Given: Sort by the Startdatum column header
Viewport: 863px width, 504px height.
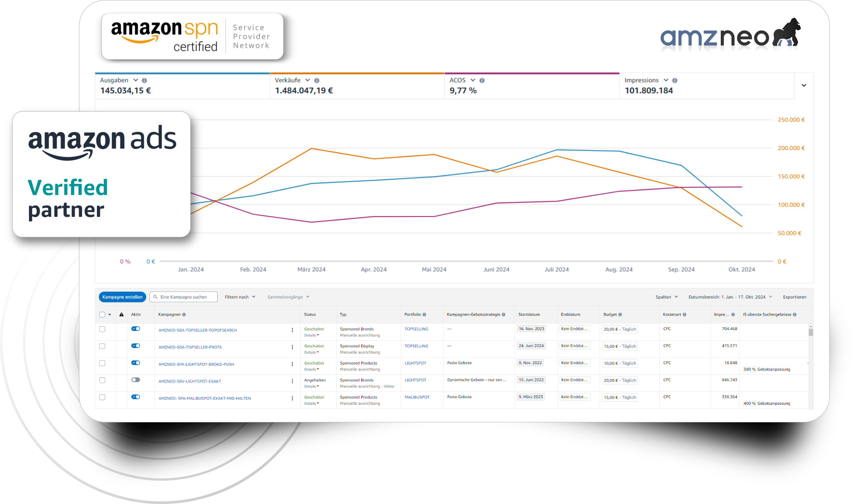Looking at the screenshot, I should tap(529, 315).
